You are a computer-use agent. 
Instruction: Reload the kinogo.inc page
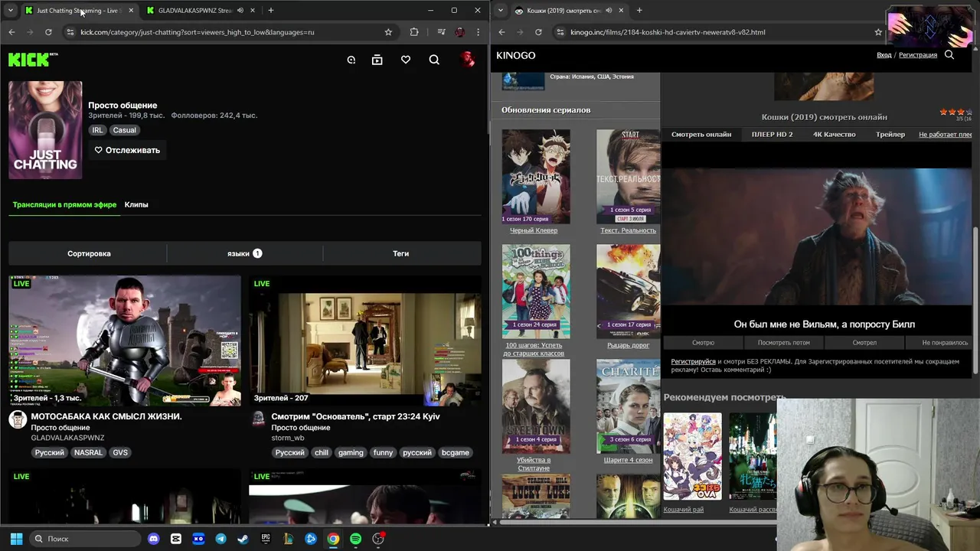(538, 32)
